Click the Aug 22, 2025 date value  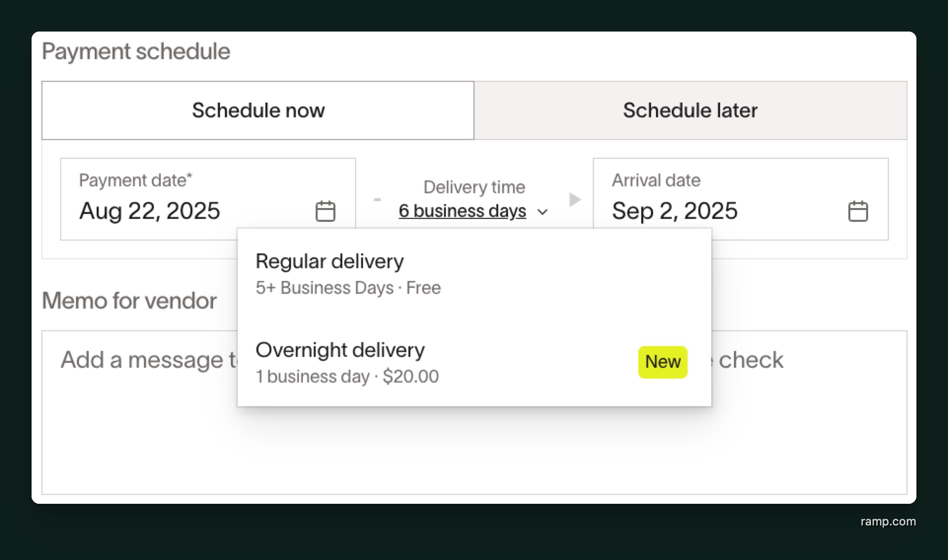[149, 211]
